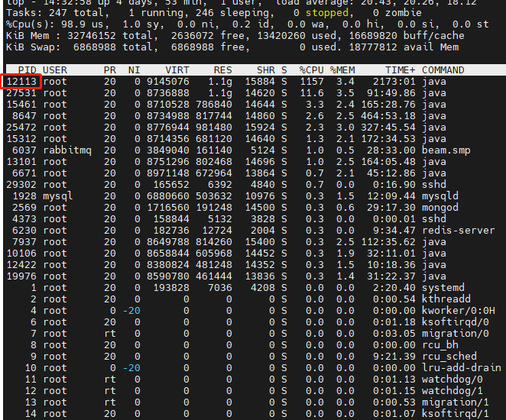Image resolution: width=506 pixels, height=420 pixels.
Task: Select the mysqld process command
Action: (x=440, y=196)
